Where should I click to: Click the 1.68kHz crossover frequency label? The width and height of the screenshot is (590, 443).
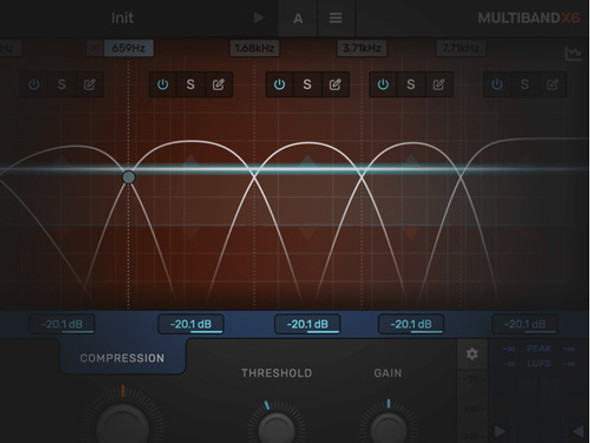click(255, 48)
